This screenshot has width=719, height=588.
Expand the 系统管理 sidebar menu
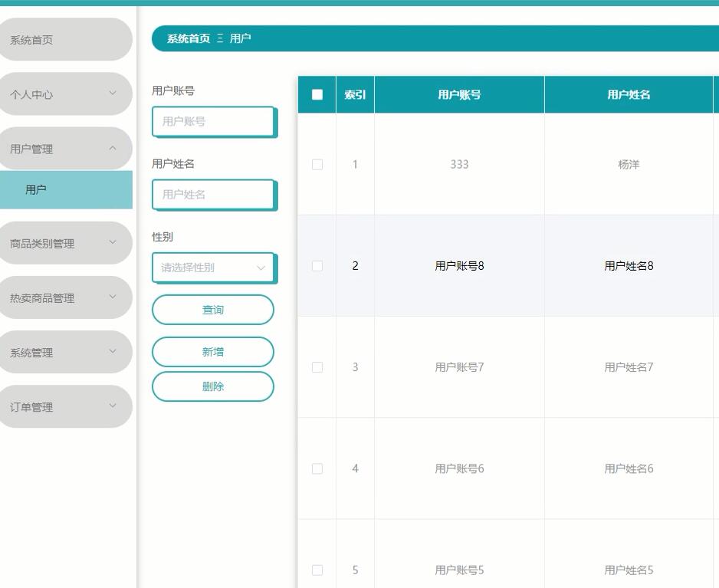[64, 352]
